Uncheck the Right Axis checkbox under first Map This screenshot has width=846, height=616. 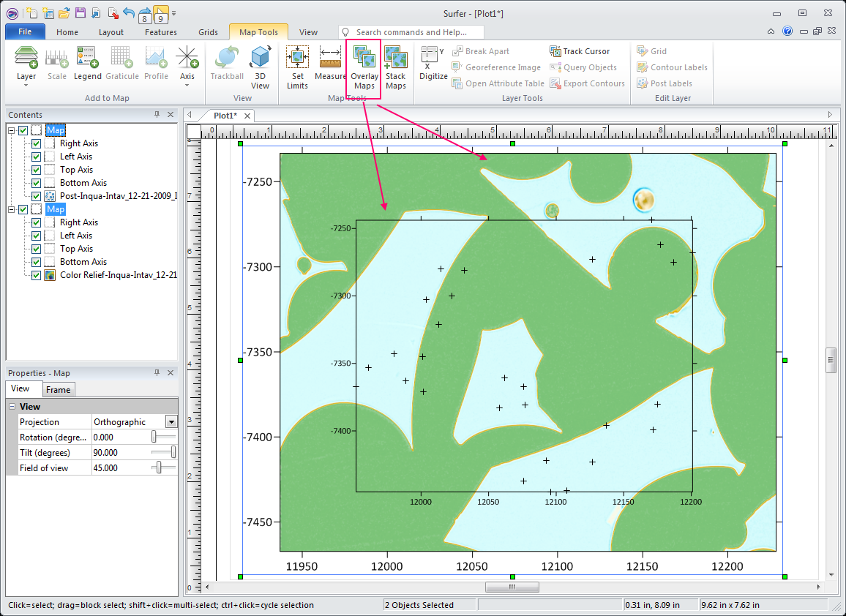(x=36, y=143)
